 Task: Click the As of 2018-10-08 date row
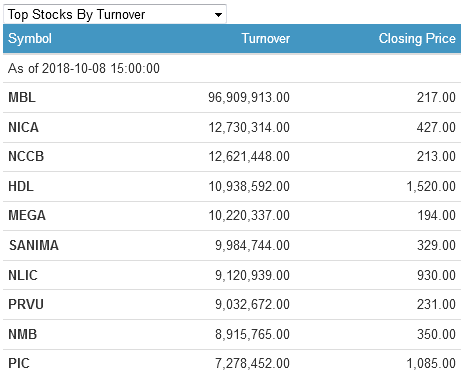[x=232, y=68]
